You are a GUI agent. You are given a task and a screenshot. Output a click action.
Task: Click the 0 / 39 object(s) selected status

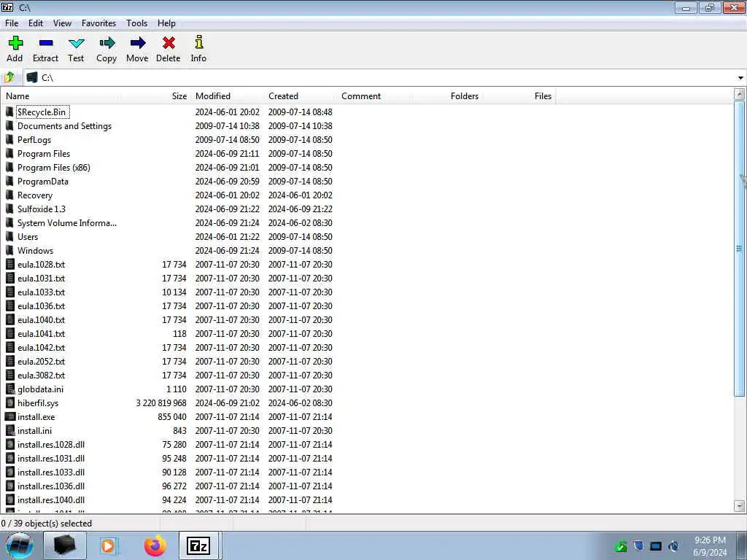pos(47,524)
